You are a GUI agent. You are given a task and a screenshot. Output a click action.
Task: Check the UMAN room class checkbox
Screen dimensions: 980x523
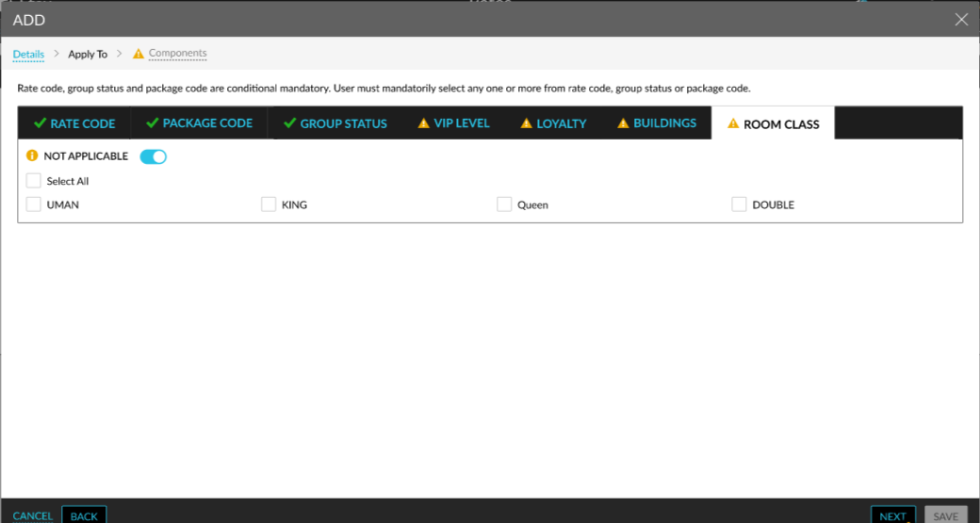pos(34,204)
